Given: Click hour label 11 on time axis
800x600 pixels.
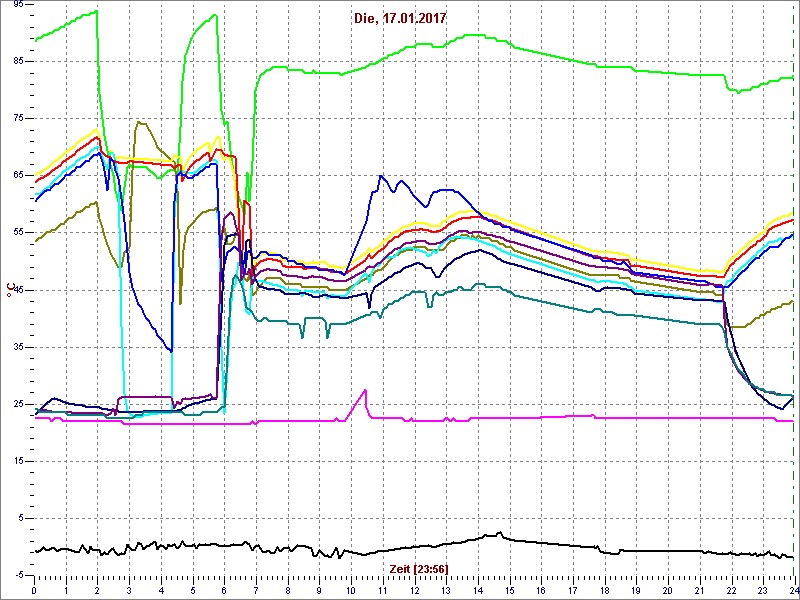Looking at the screenshot, I should (383, 591).
